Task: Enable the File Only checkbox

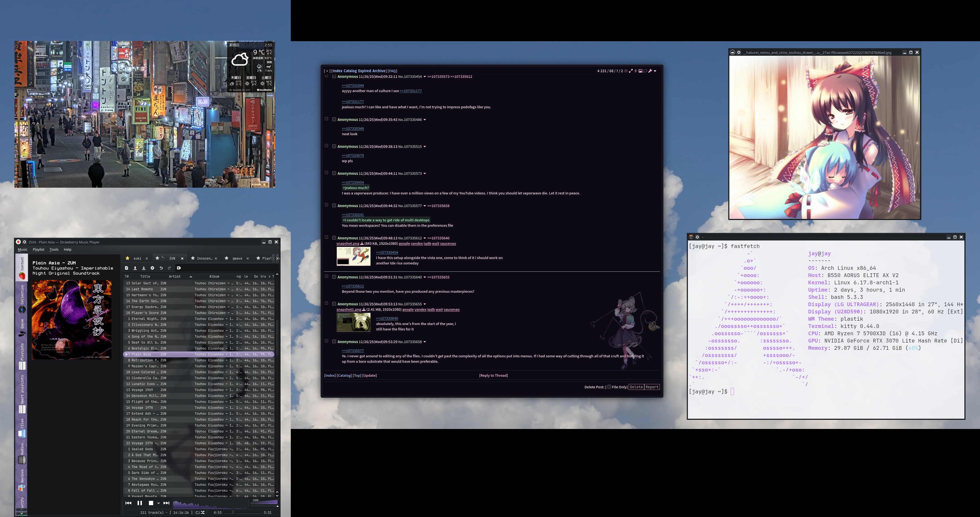Action: point(609,387)
